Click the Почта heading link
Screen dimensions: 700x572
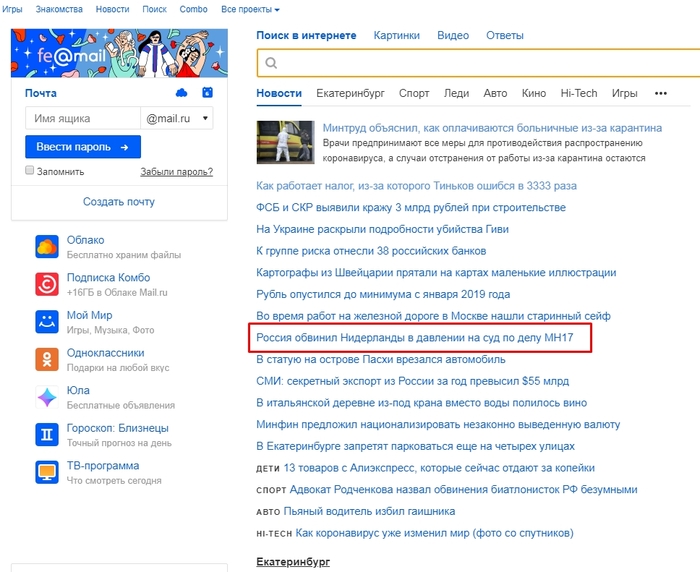41,93
